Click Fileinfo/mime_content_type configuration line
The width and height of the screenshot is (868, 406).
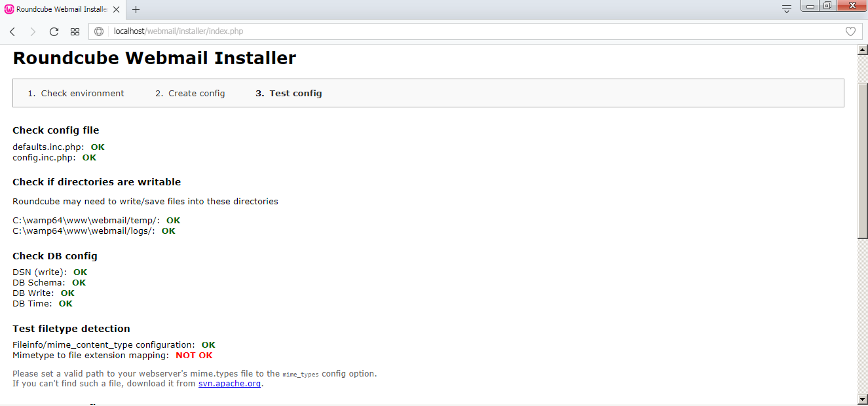click(114, 345)
